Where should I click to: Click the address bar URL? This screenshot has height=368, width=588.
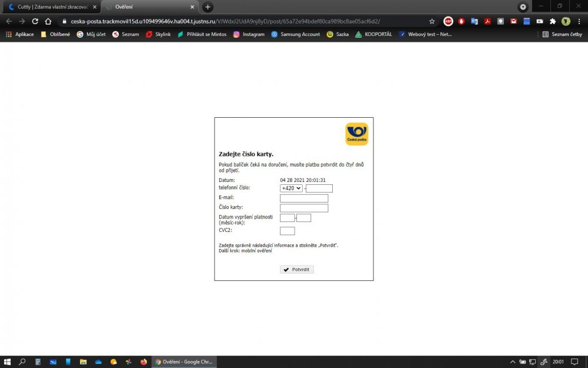click(225, 21)
